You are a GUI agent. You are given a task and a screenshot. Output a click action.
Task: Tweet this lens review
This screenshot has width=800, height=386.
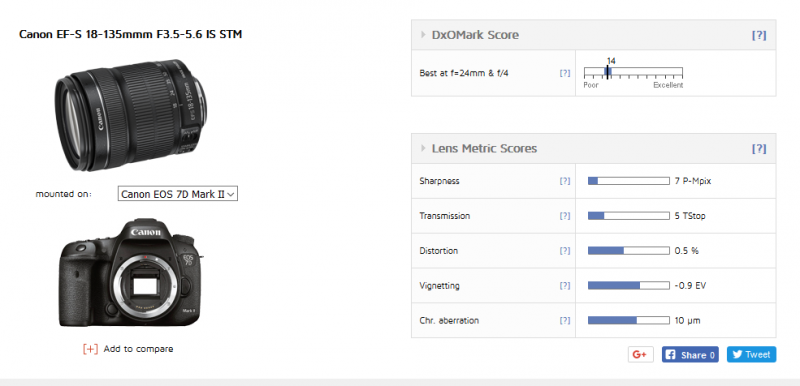[x=751, y=354]
